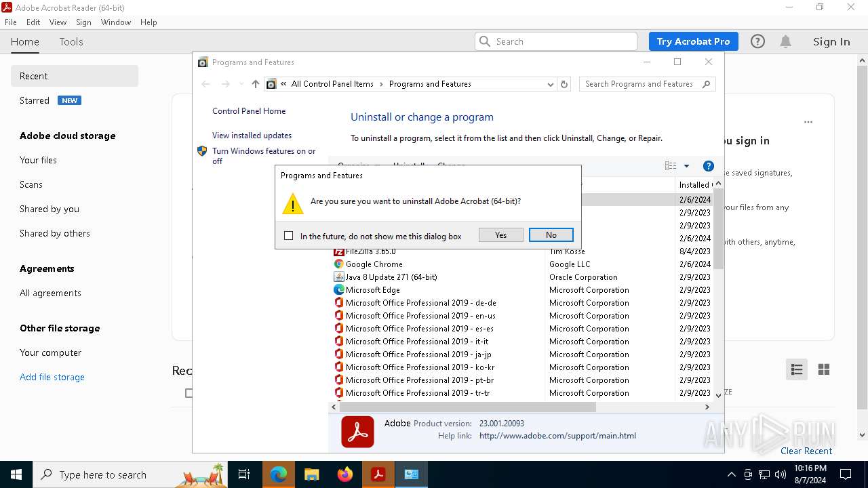Image resolution: width=868 pixels, height=488 pixels.
Task: Open File Explorer from taskbar
Action: [x=312, y=474]
